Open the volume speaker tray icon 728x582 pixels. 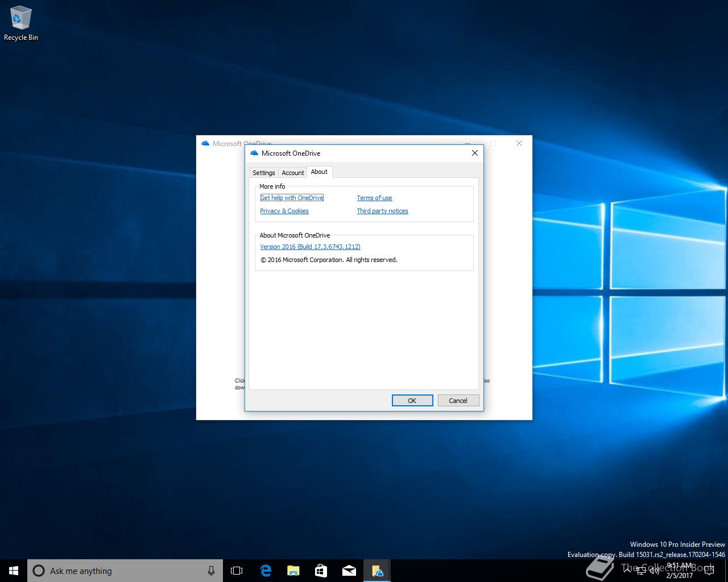pos(654,571)
